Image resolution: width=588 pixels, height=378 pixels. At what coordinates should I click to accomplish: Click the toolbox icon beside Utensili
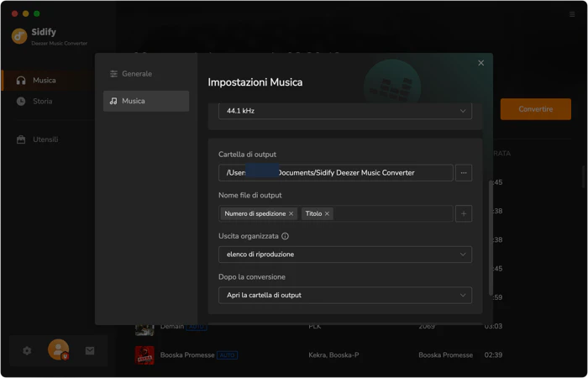tap(21, 139)
